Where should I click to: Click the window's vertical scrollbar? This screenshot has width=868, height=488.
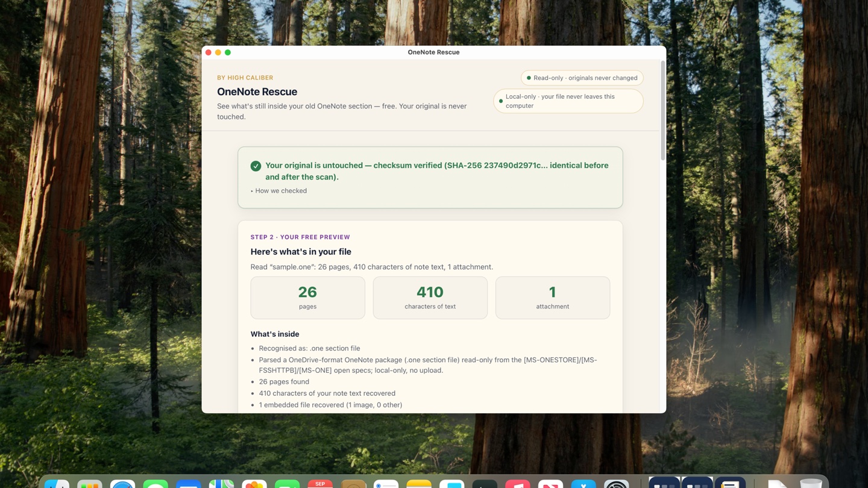coord(662,111)
